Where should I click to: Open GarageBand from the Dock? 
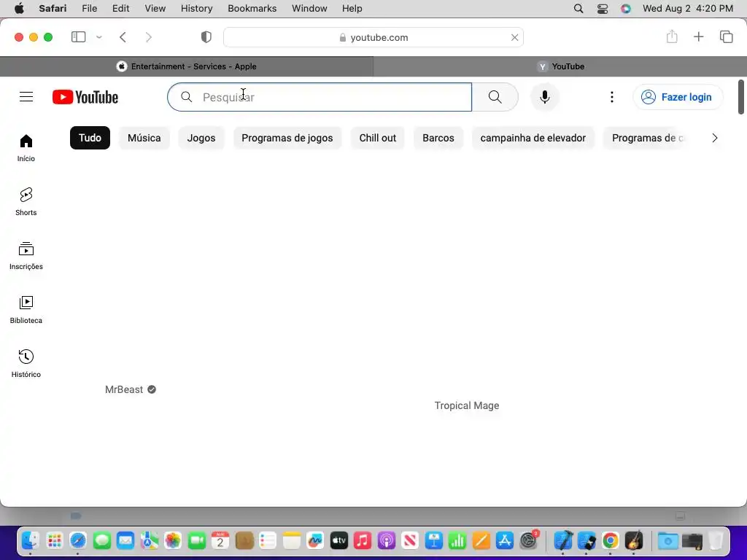[634, 541]
